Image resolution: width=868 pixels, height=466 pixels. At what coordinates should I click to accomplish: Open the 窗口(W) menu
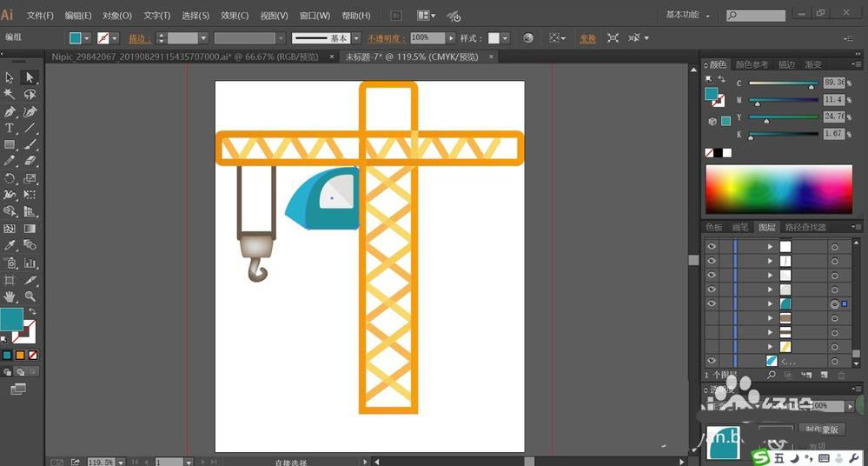[x=315, y=16]
